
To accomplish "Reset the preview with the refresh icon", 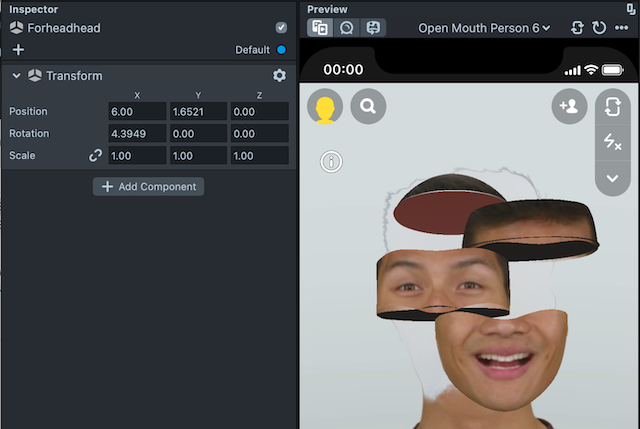I will pyautogui.click(x=599, y=28).
